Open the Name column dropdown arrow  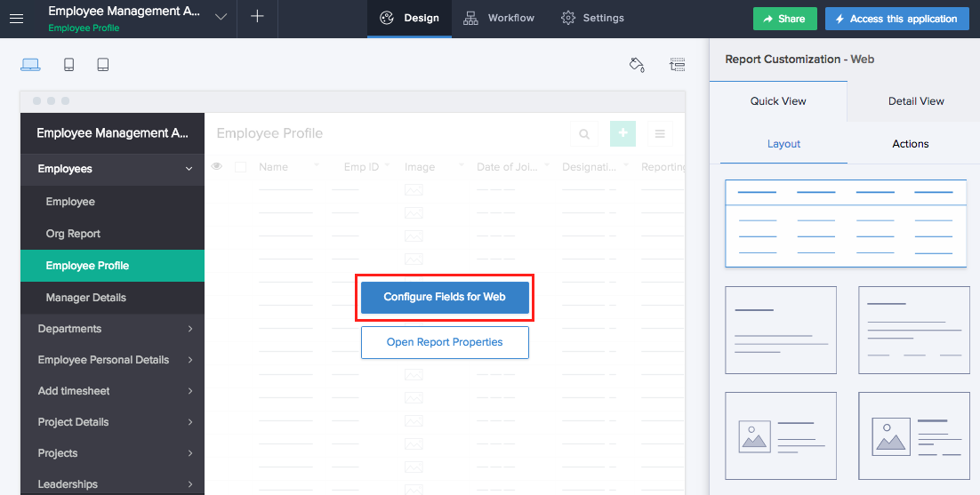point(317,164)
